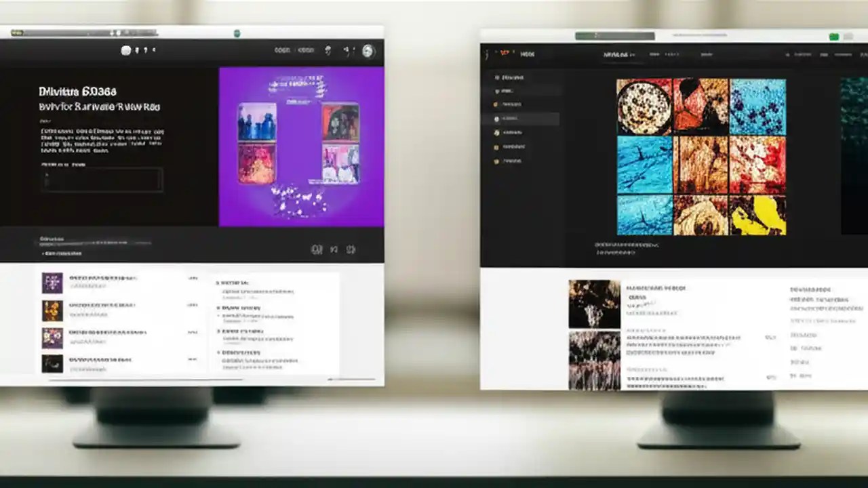Click the shuffle icon near the bottom player bar
The width and height of the screenshot is (868, 488).
click(x=316, y=249)
